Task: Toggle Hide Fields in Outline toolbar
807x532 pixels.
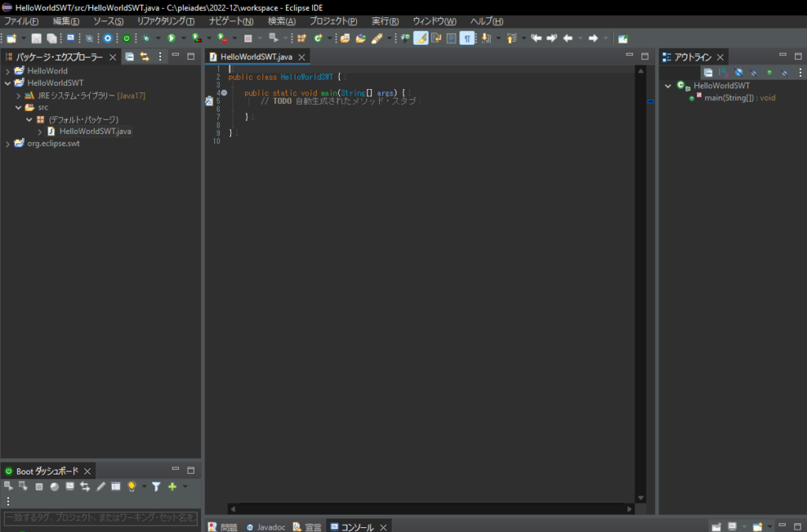Action: (x=738, y=73)
